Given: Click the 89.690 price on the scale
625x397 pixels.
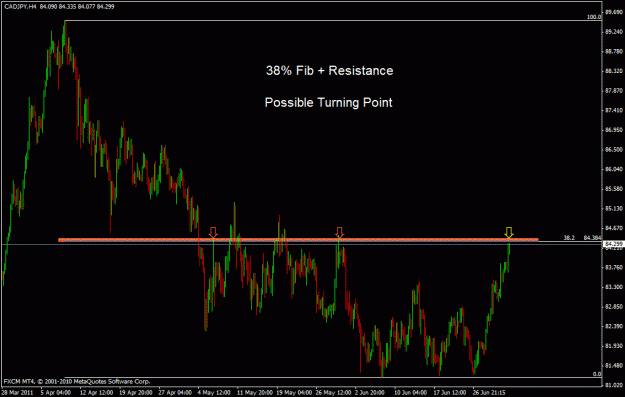Looking at the screenshot, I should click(614, 12).
